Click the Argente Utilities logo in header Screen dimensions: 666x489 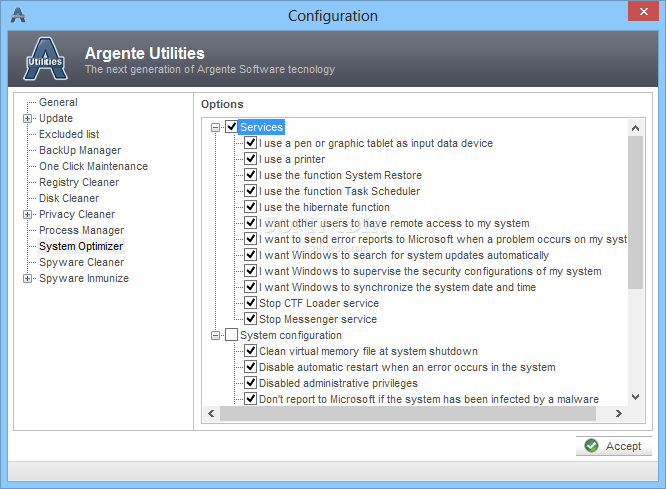click(45, 59)
